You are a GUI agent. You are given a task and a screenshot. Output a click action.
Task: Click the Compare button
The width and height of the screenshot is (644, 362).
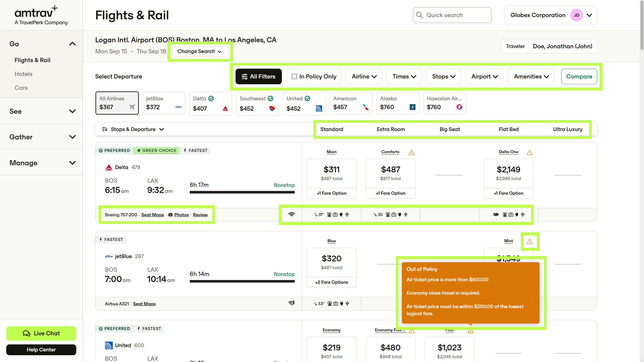(579, 77)
